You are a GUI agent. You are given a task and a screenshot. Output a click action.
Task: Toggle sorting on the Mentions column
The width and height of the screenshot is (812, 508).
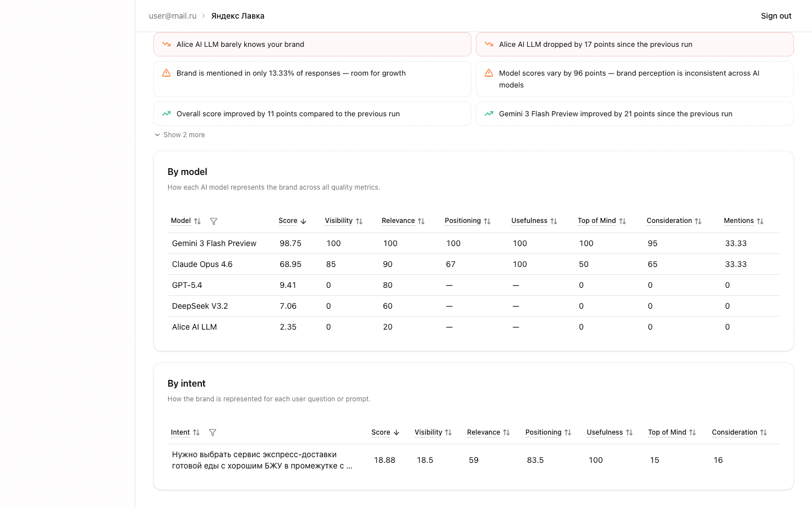(761, 221)
